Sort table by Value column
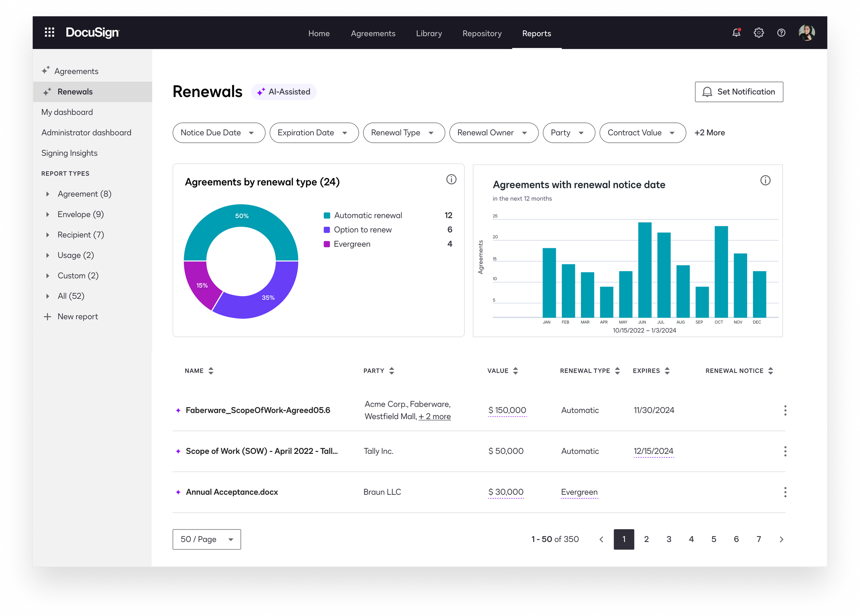Viewport: 860px width, 616px height. 515,371
